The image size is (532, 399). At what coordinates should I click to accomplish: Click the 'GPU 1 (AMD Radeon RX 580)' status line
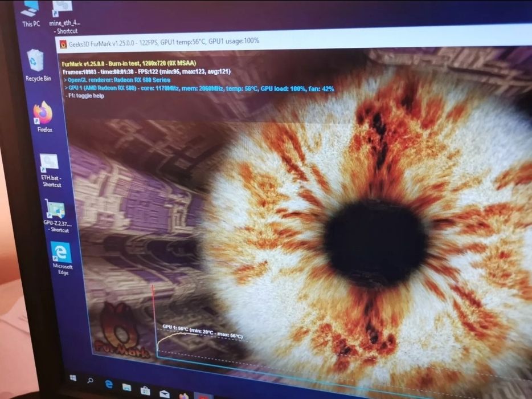point(199,88)
